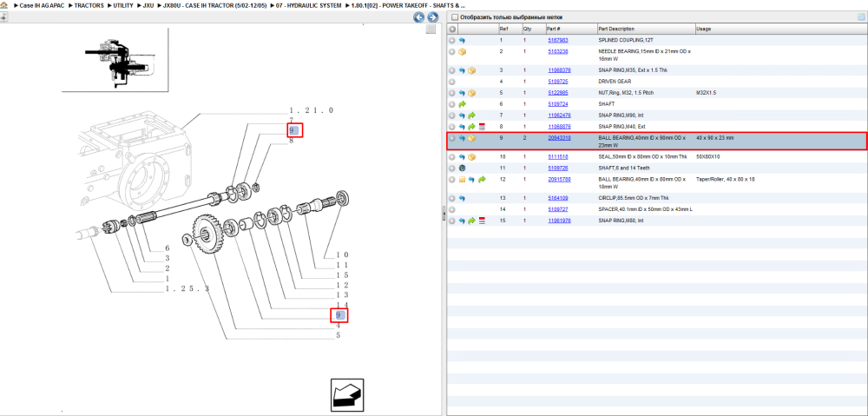
Task: Select 'Taper/Roller, 40 x 80 x 18' usage cell
Action: pos(726,180)
